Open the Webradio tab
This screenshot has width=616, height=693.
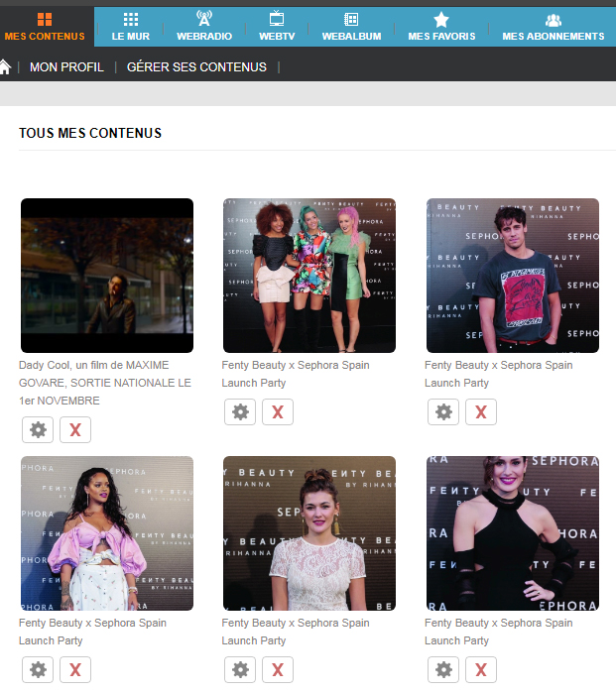click(x=204, y=27)
